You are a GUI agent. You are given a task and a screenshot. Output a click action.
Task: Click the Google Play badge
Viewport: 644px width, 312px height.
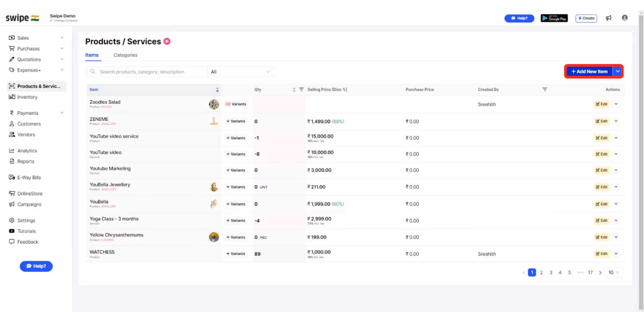pyautogui.click(x=554, y=18)
